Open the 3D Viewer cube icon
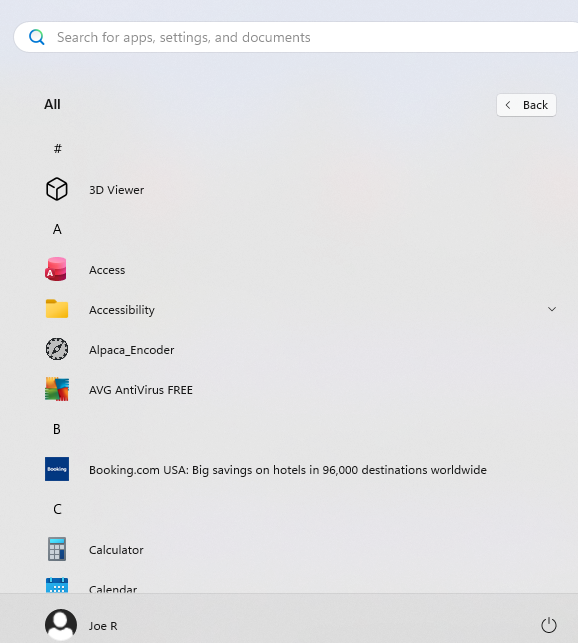578x643 pixels. coord(57,189)
